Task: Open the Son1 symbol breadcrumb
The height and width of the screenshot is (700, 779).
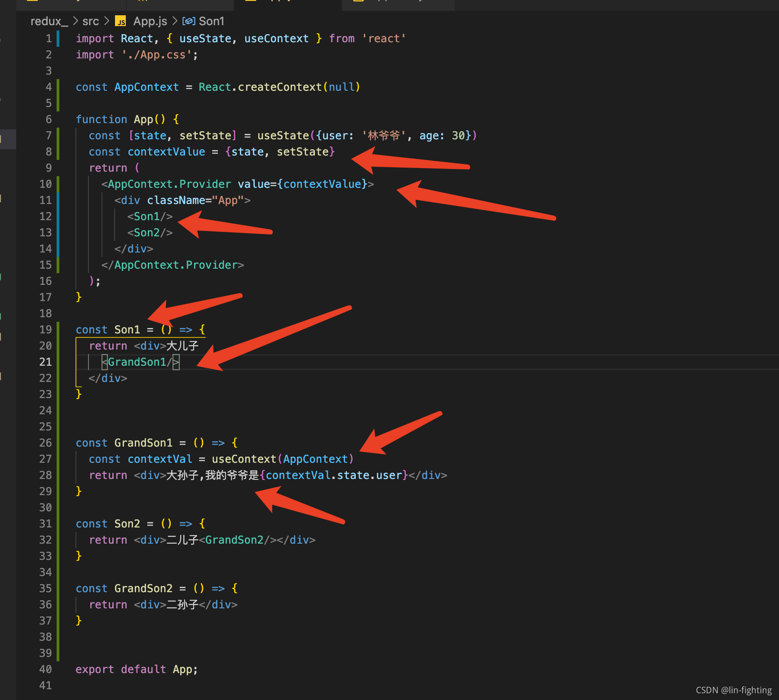Action: pos(211,21)
